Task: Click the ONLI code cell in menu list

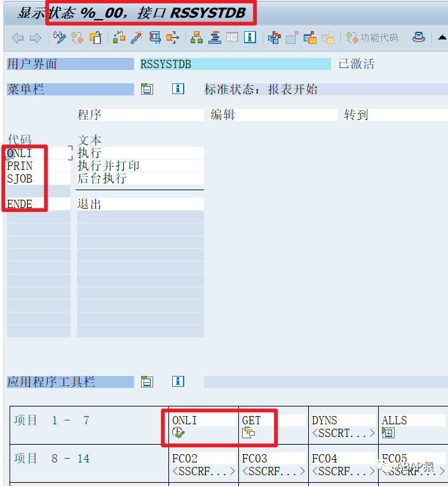Action: [39, 153]
